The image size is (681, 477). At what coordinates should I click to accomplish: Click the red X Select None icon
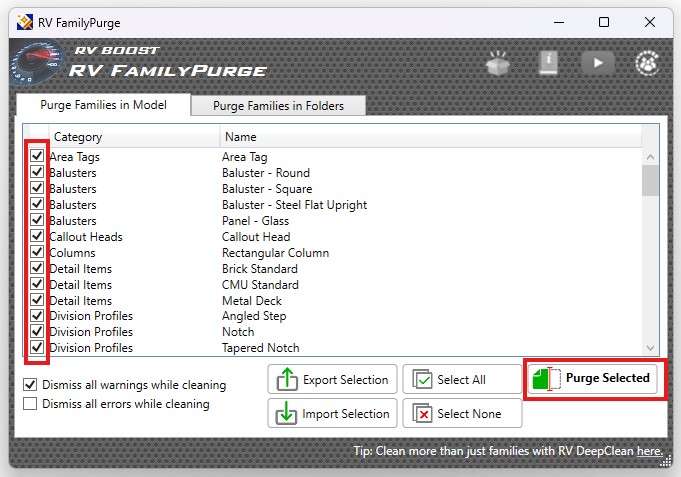(422, 414)
